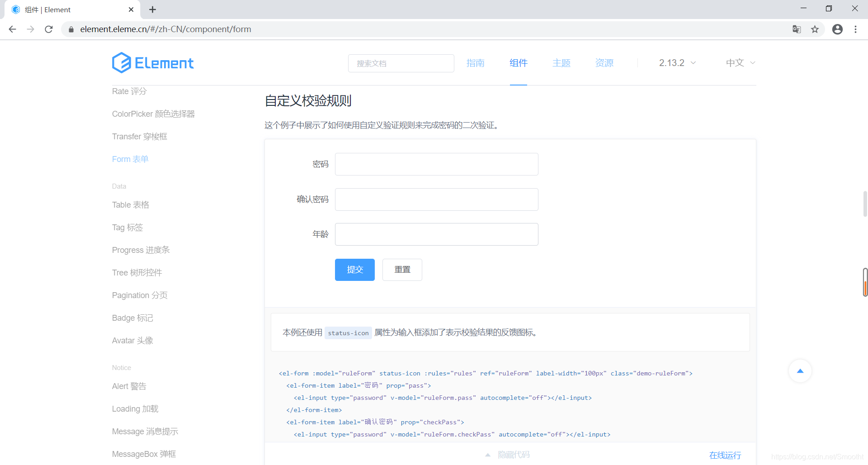
Task: Submit the form with 提交 button
Action: (355, 270)
